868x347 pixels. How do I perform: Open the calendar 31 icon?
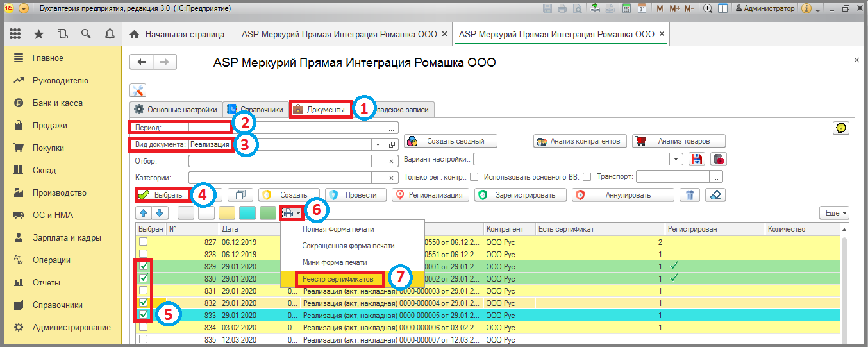point(642,9)
